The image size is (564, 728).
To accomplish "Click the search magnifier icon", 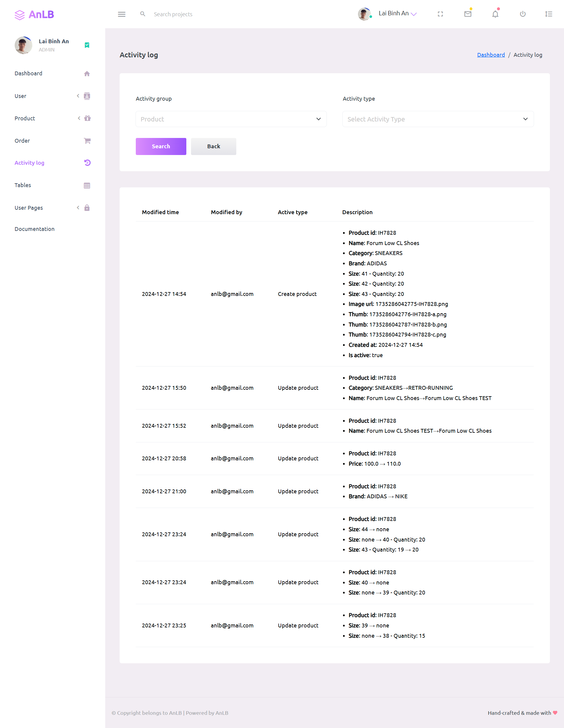I will pos(143,14).
